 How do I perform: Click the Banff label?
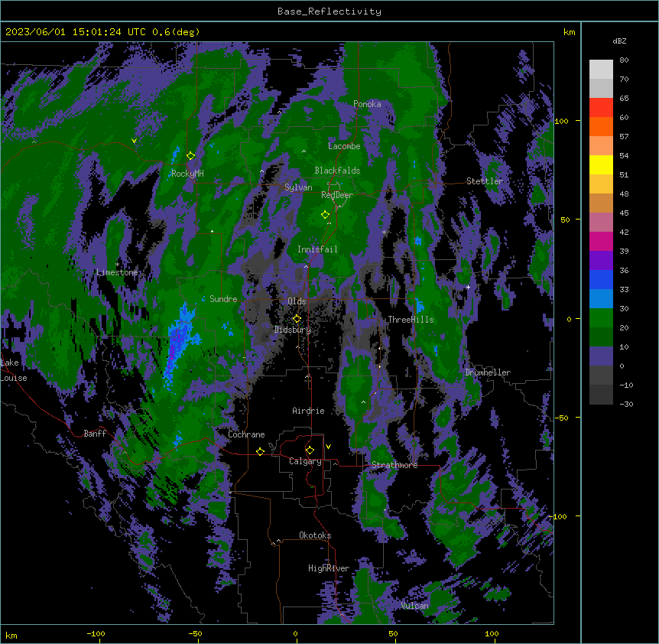tap(95, 434)
